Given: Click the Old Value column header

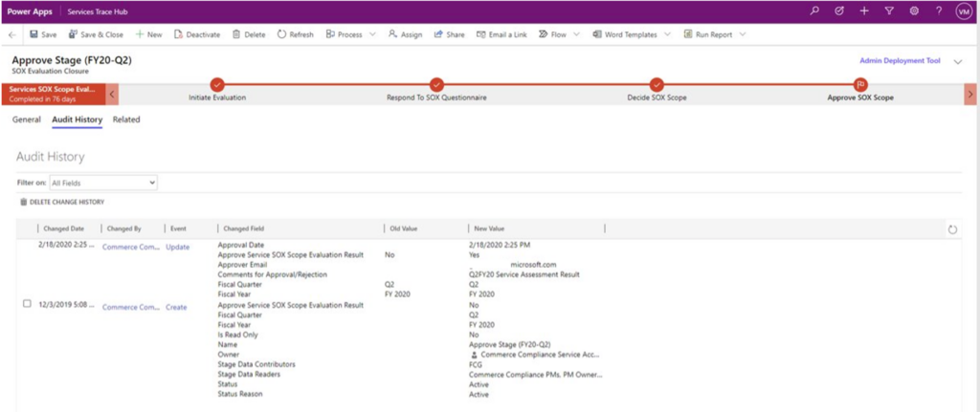Looking at the screenshot, I should click(403, 229).
